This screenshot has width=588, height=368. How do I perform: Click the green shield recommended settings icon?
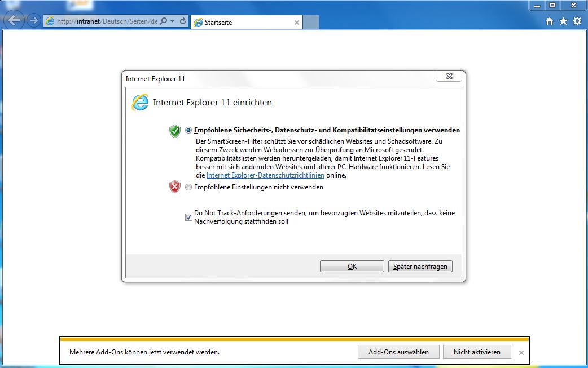[x=175, y=131]
